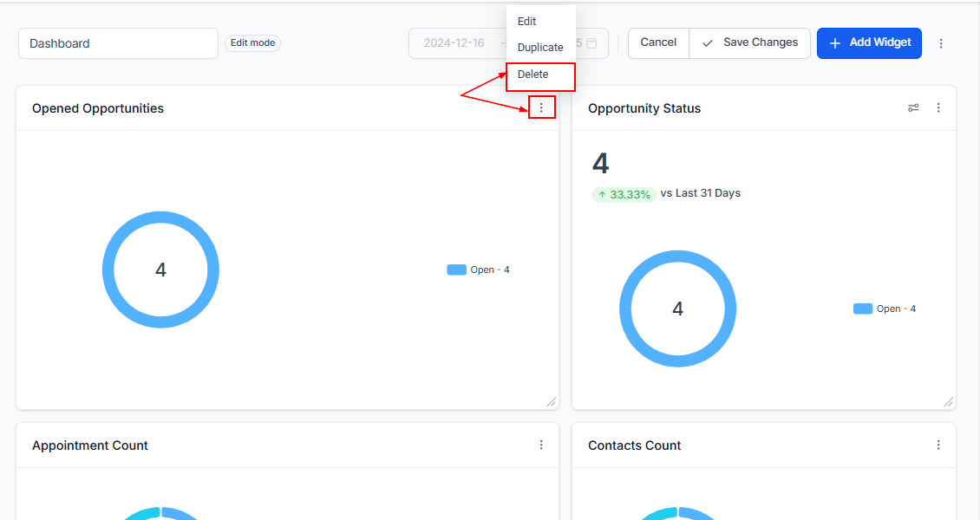Click the Opened Opportunities widget resize handle
Image resolution: width=980 pixels, height=520 pixels.
551,401
